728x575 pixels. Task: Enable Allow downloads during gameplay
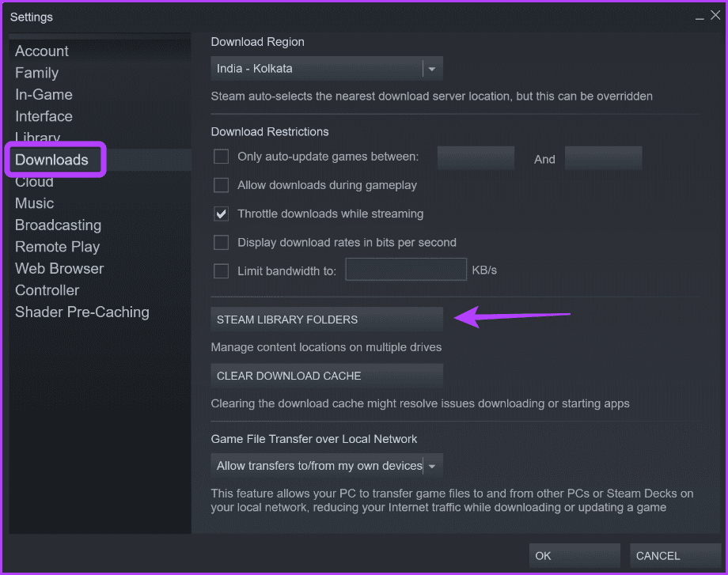221,185
